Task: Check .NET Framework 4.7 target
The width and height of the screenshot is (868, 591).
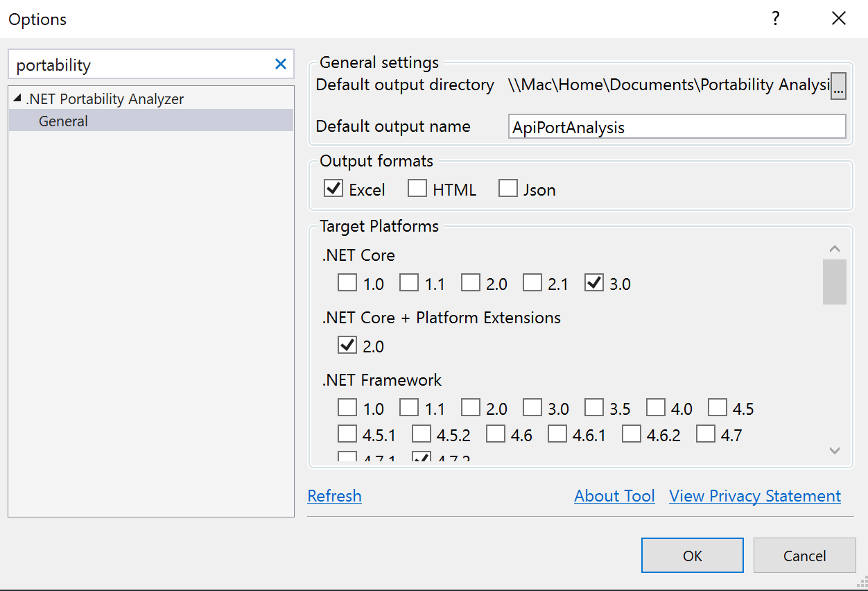Action: 706,434
